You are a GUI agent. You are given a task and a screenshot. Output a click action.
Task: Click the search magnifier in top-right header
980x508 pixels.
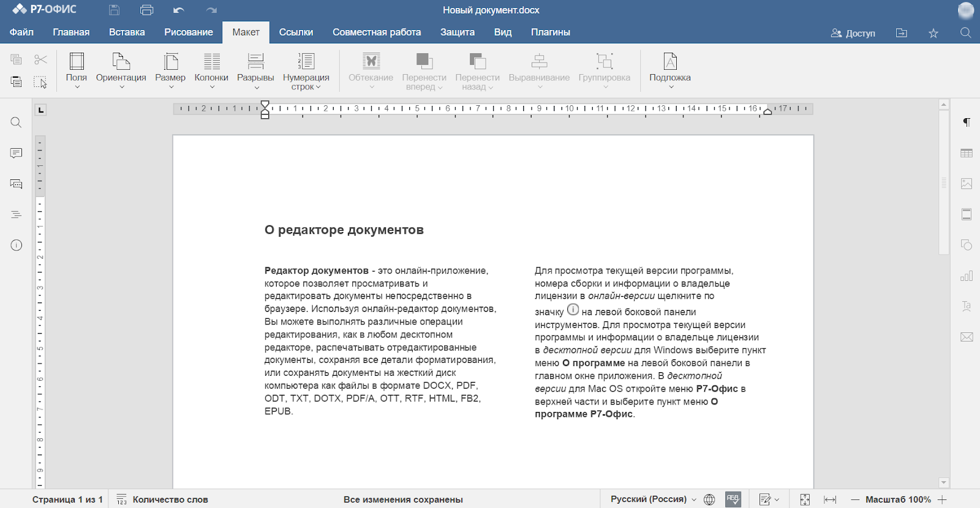click(965, 32)
